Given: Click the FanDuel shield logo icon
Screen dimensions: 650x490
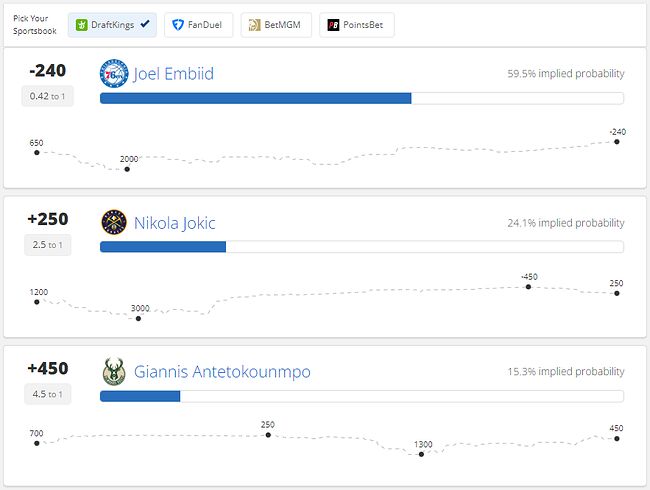Looking at the screenshot, I should point(178,25).
